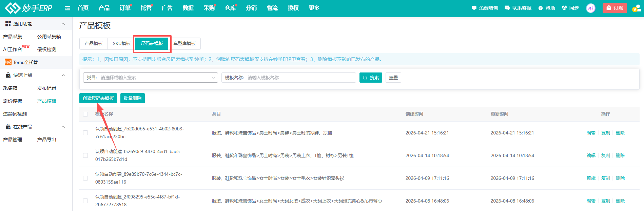Check the row for template 2f098295
This screenshot has height=211, width=644.
85,201
